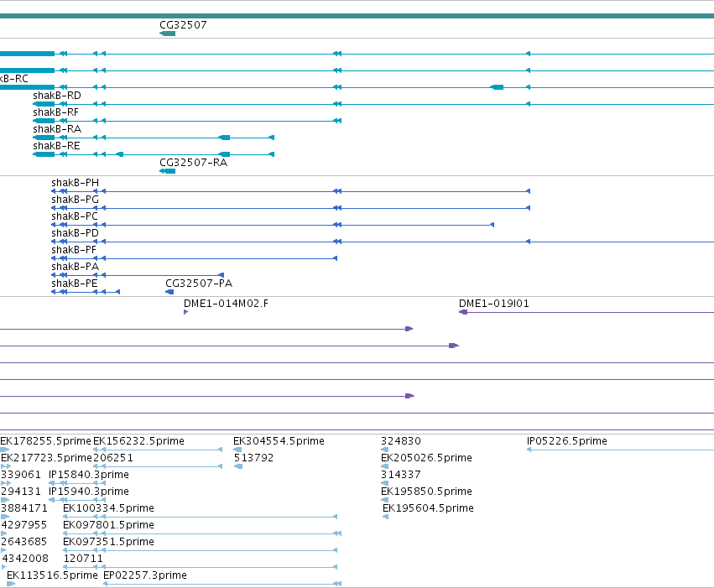Click the CG32507-RA transcript label
The width and height of the screenshot is (714, 588).
(193, 163)
